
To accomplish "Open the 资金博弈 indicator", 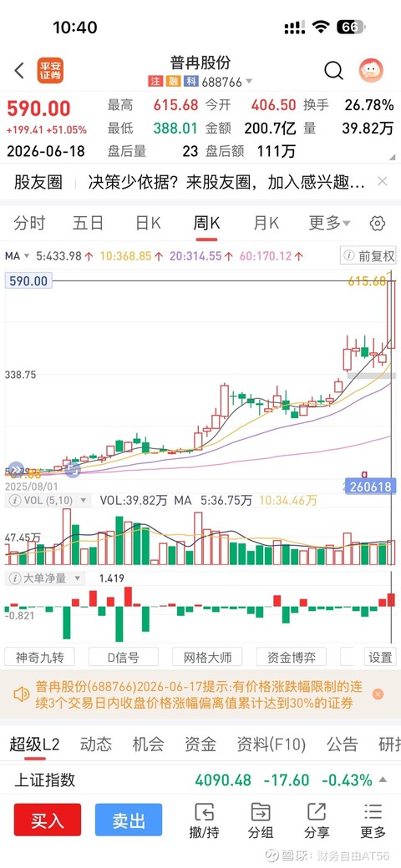I will point(292,657).
